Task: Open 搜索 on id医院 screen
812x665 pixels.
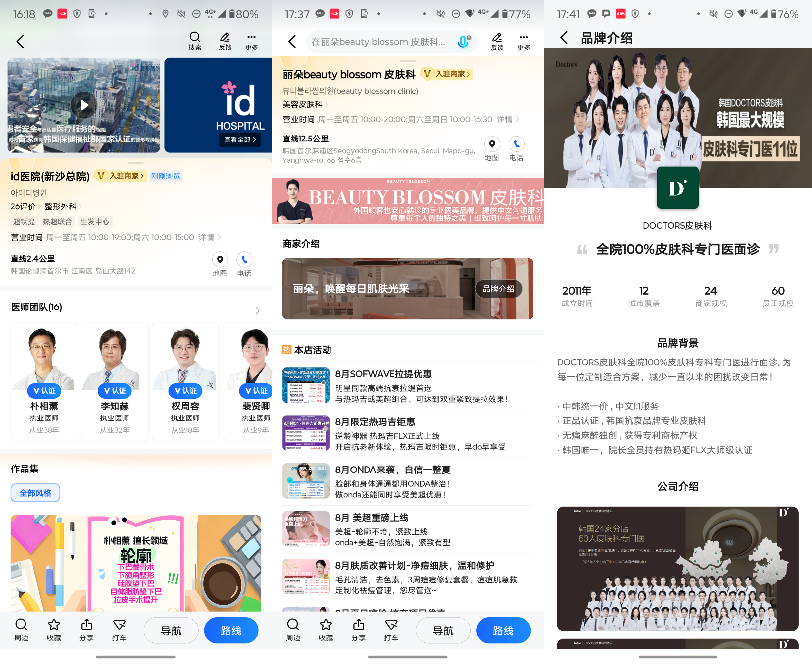Action: coord(195,41)
